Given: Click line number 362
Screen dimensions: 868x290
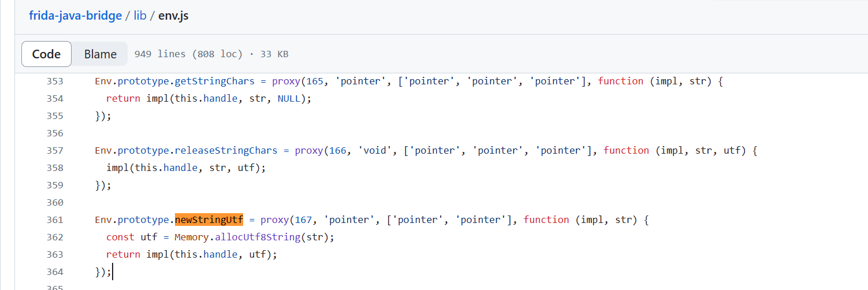Looking at the screenshot, I should click(x=55, y=237).
